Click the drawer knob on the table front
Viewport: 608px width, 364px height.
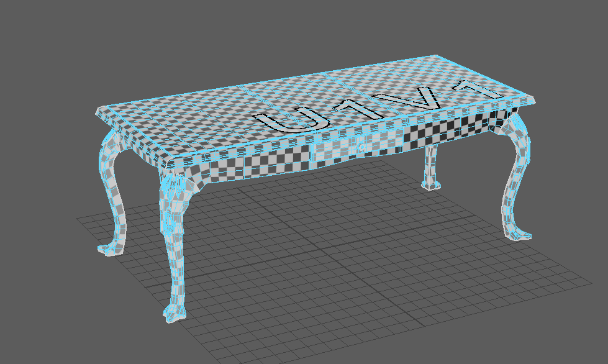[x=361, y=147]
